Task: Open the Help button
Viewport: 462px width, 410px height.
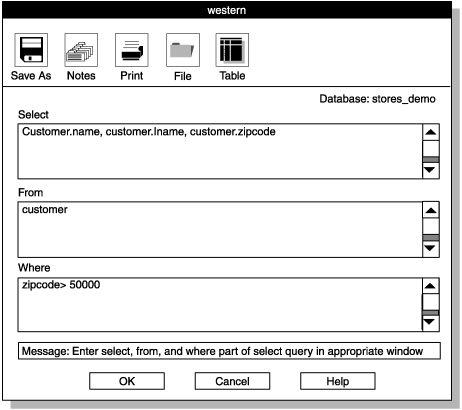Action: [338, 381]
